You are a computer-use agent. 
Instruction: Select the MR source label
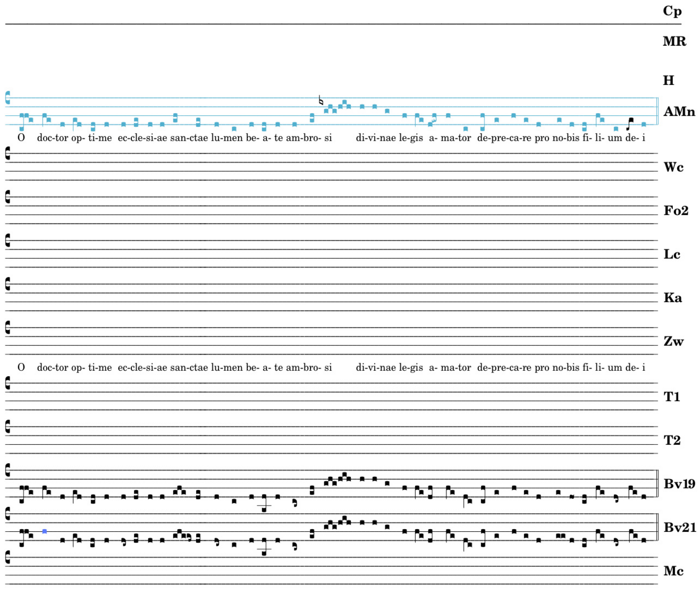click(674, 41)
